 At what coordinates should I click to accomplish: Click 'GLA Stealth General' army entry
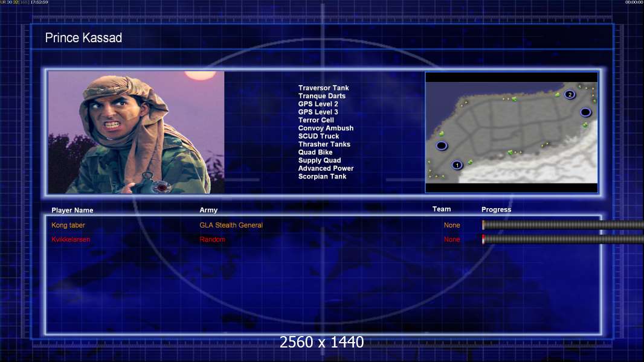point(231,225)
